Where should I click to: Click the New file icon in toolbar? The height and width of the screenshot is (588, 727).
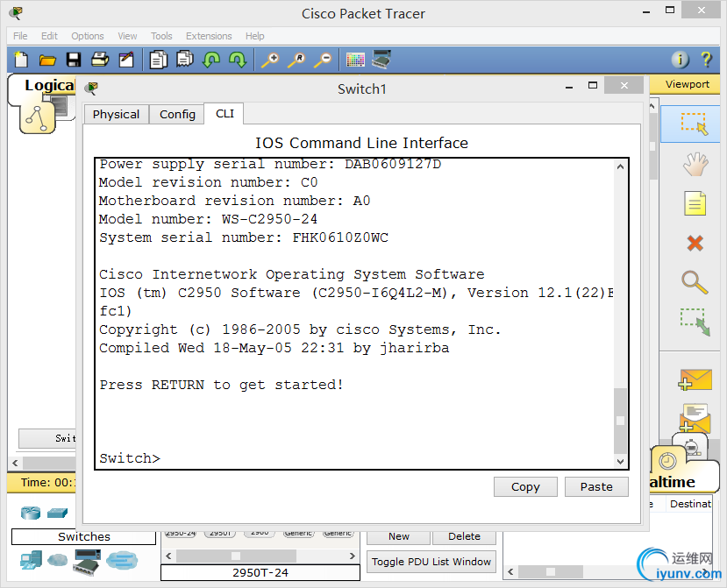[x=21, y=60]
